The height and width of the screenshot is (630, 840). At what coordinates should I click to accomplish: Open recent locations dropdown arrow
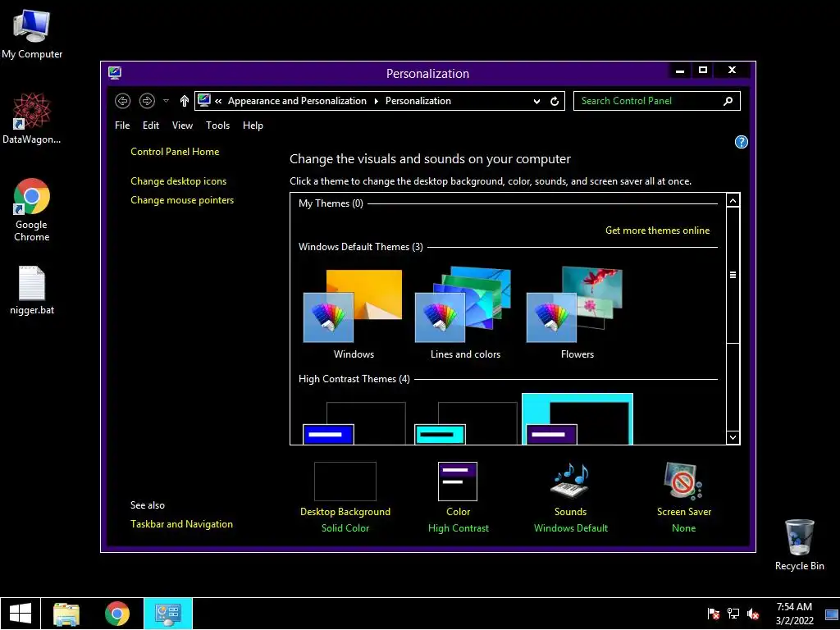166,101
